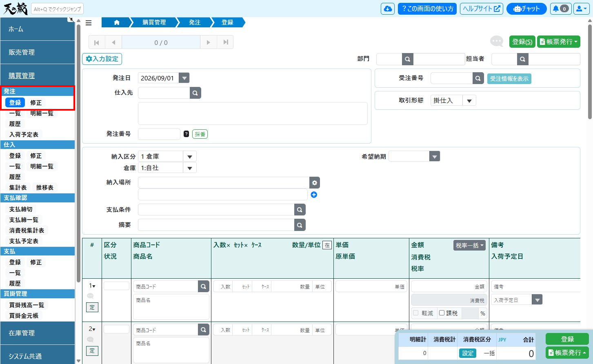
Task: Go to the next record arrow
Action: pos(209,42)
